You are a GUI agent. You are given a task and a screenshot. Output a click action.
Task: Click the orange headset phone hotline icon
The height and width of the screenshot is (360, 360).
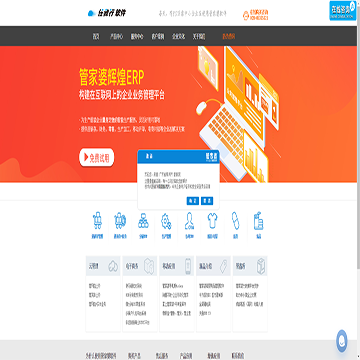[246, 15]
